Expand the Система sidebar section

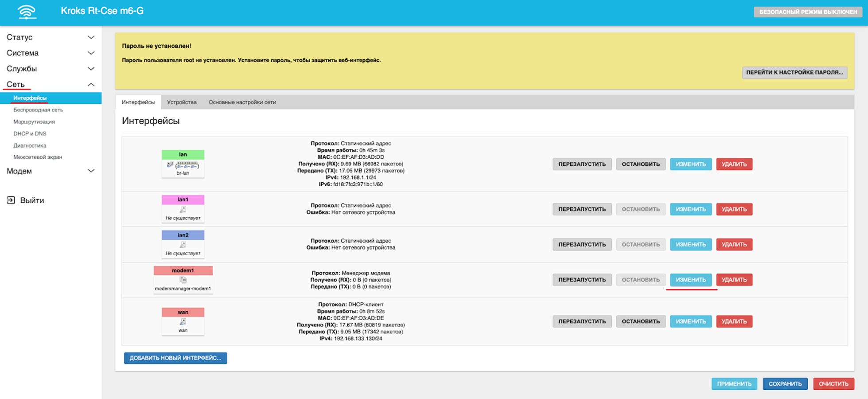[x=91, y=53]
